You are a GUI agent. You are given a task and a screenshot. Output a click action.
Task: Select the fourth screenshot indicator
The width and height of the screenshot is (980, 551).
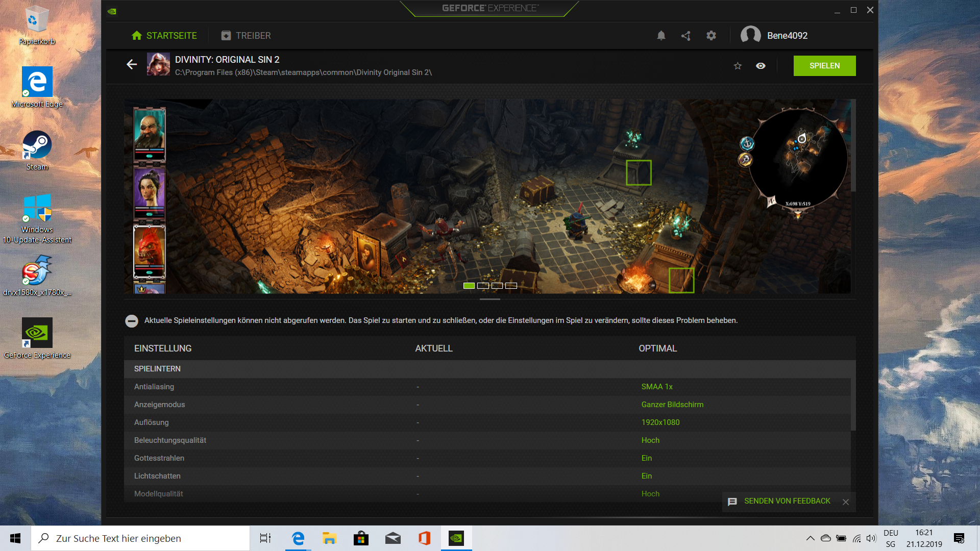[511, 286]
